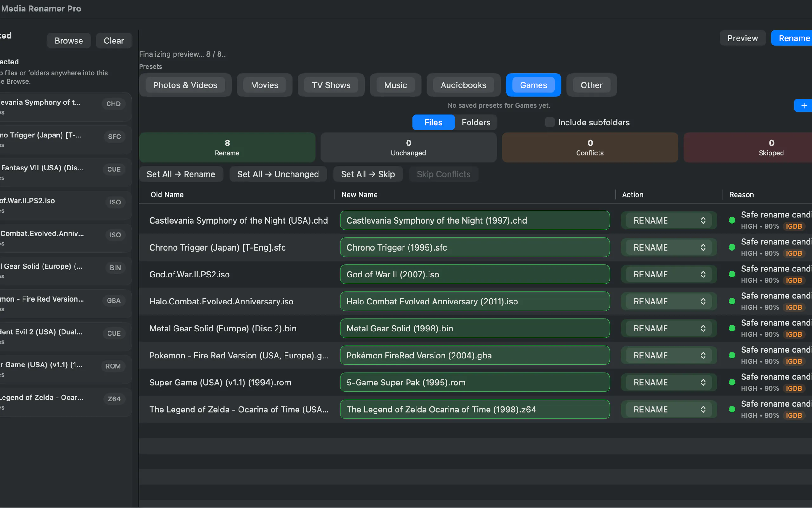Click the CHD format badge in sidebar
The width and height of the screenshot is (812, 508).
coord(114,104)
